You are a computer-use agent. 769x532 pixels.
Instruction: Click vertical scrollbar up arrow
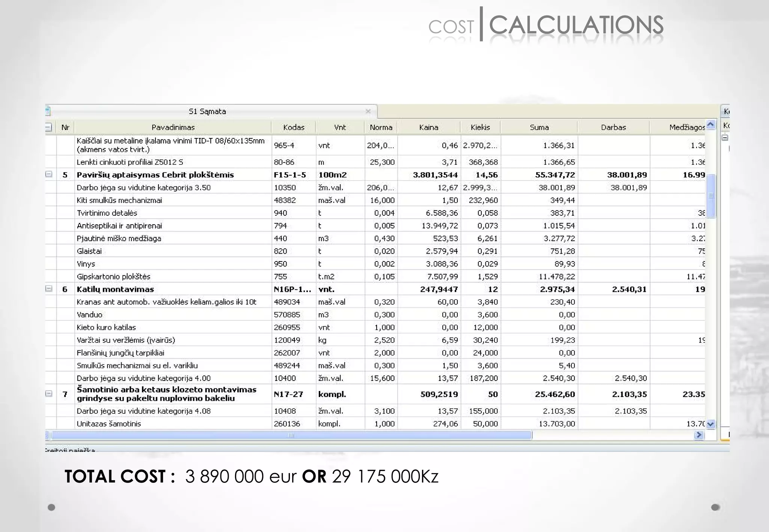[x=710, y=125]
